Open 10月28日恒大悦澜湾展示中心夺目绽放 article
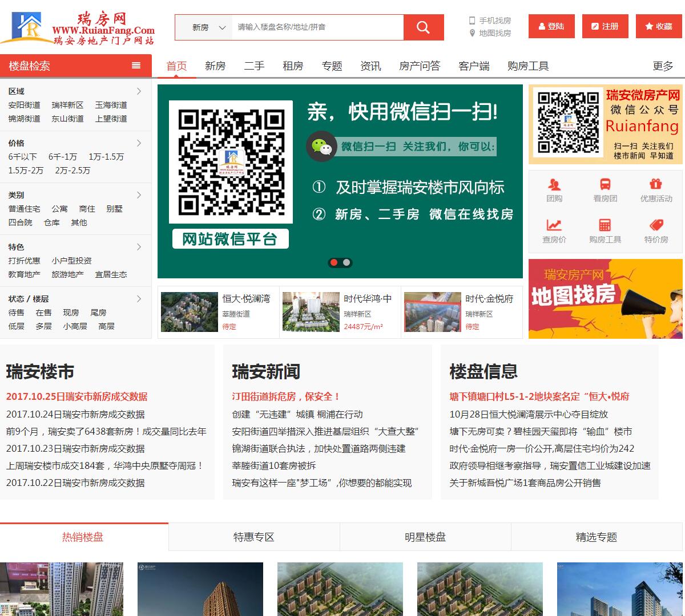This screenshot has width=685, height=616. point(529,414)
